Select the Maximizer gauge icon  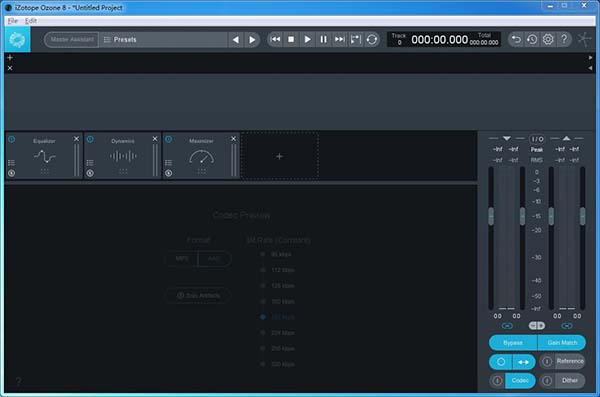pos(202,157)
